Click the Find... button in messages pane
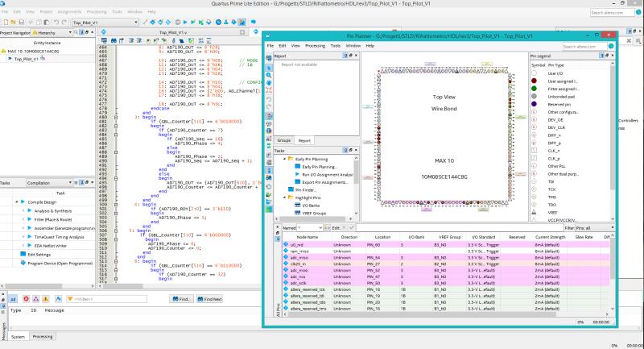This screenshot has width=644, height=349. click(182, 299)
